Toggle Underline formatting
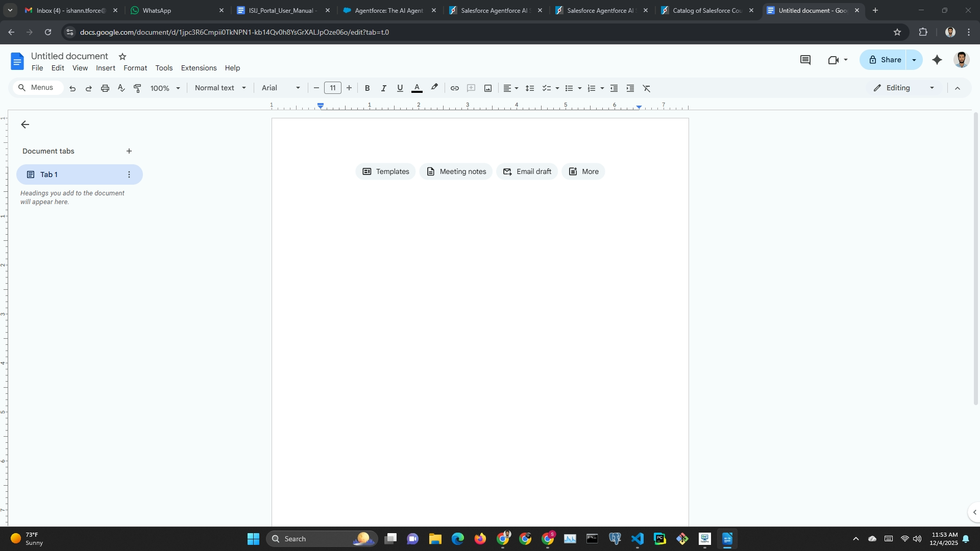The height and width of the screenshot is (551, 980). coord(400,88)
